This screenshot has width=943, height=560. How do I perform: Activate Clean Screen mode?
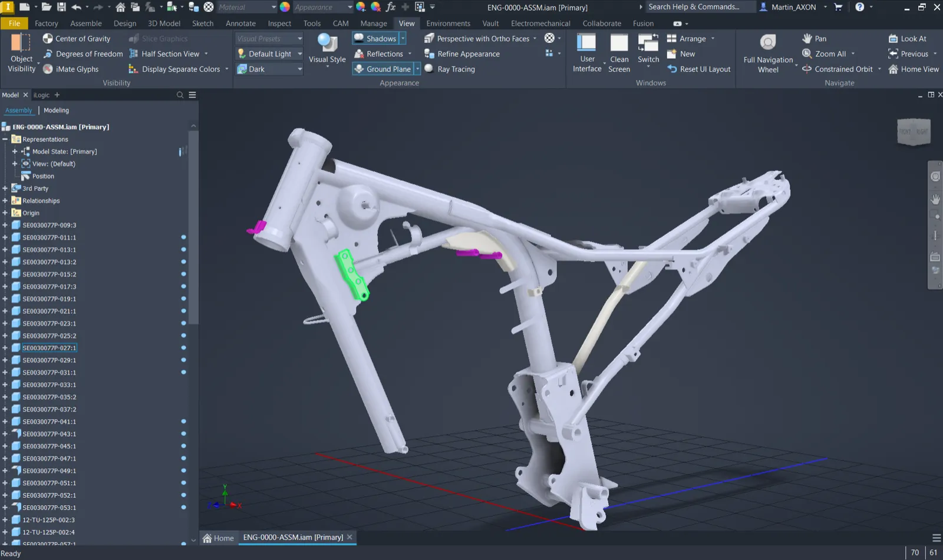point(619,53)
